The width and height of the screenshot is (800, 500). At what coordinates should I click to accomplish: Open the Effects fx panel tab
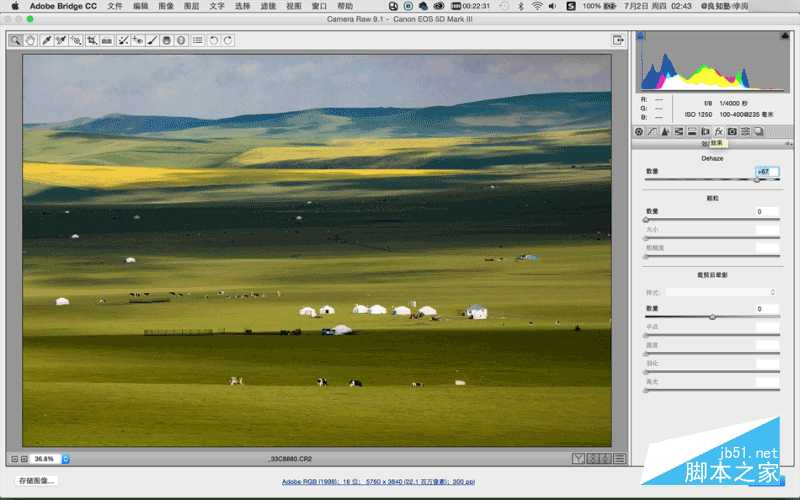click(718, 132)
